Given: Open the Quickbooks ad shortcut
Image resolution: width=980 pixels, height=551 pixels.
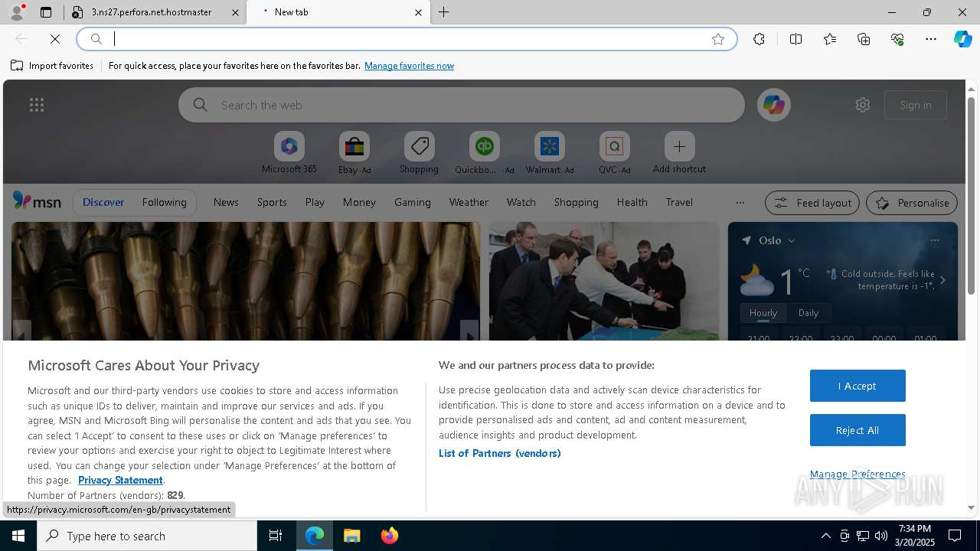Looking at the screenshot, I should [x=484, y=153].
